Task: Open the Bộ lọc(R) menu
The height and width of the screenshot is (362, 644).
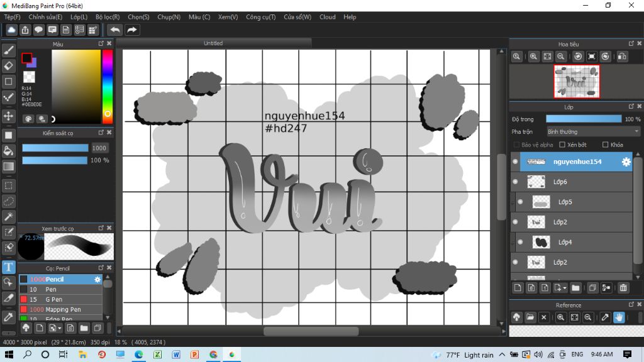Action: coord(107,17)
